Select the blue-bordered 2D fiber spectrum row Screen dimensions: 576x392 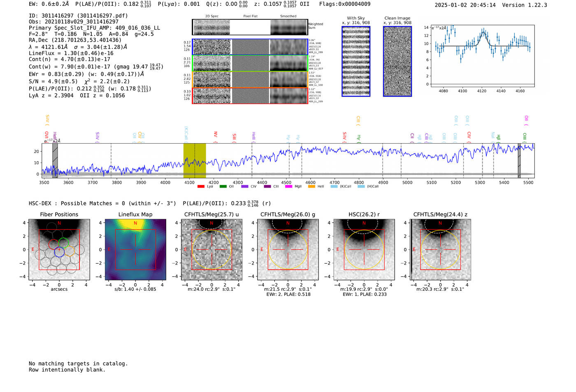[250, 47]
